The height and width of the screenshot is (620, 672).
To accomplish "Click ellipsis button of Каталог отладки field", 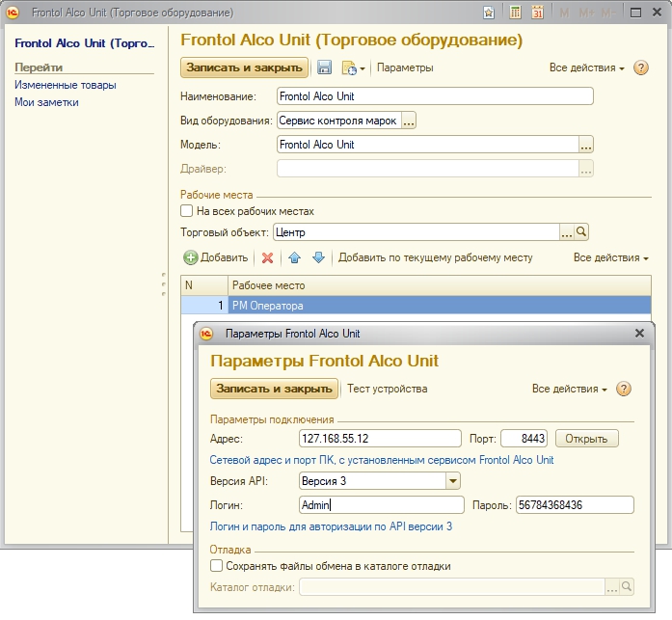I will click(x=611, y=587).
